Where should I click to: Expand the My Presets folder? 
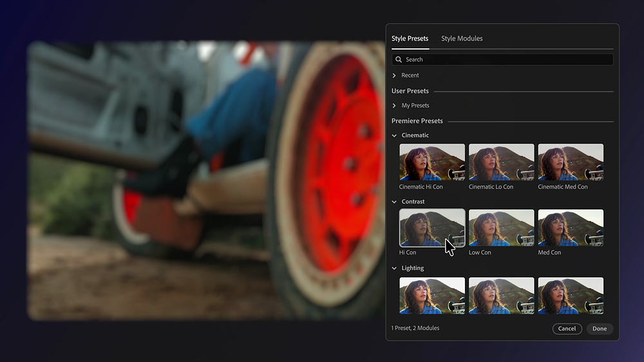[395, 106]
